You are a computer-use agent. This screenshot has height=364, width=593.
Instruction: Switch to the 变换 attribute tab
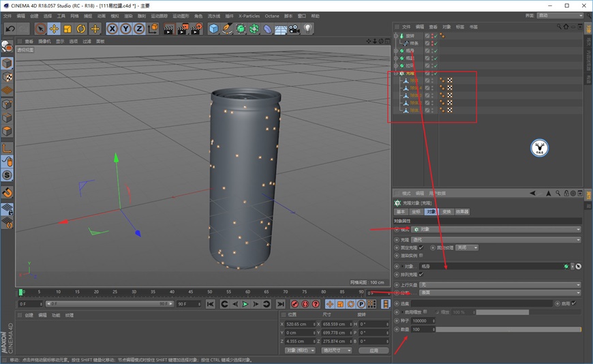point(446,212)
